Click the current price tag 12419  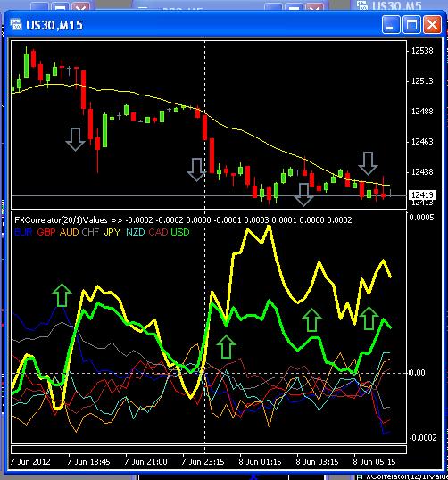(x=422, y=194)
